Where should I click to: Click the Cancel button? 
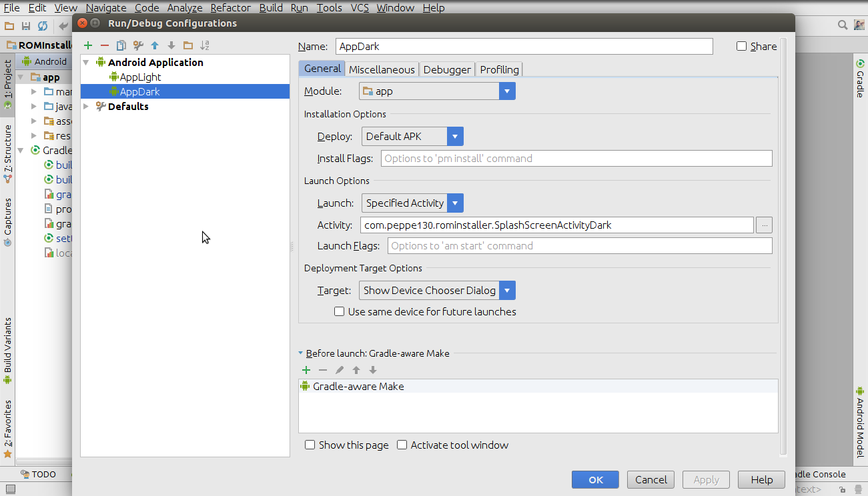650,479
